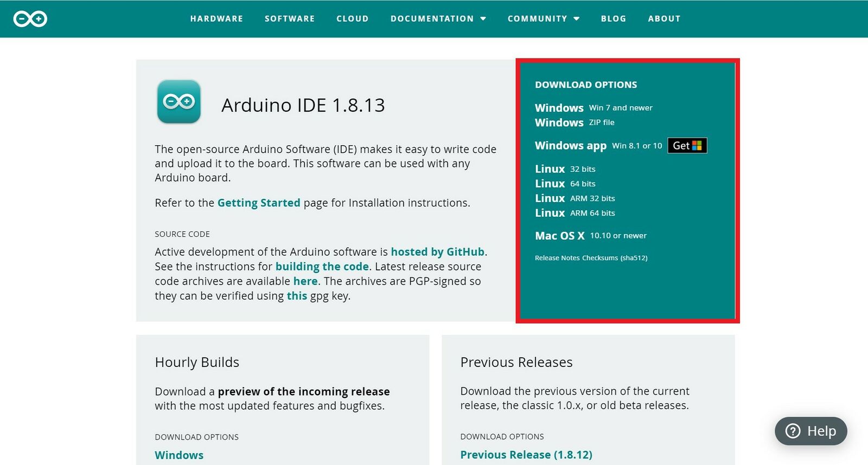Open the Cloud menu item
Image resolution: width=868 pixels, height=465 pixels.
point(352,19)
